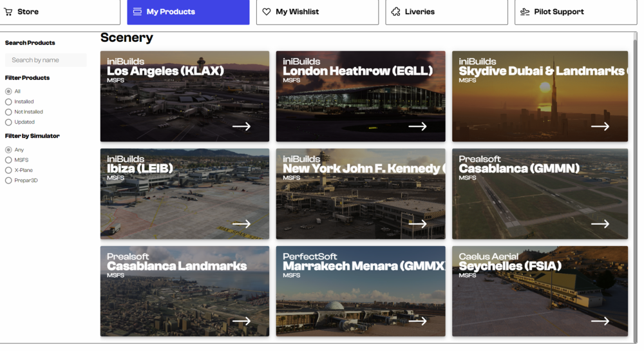Choose MSFS simulator filter

(8, 160)
